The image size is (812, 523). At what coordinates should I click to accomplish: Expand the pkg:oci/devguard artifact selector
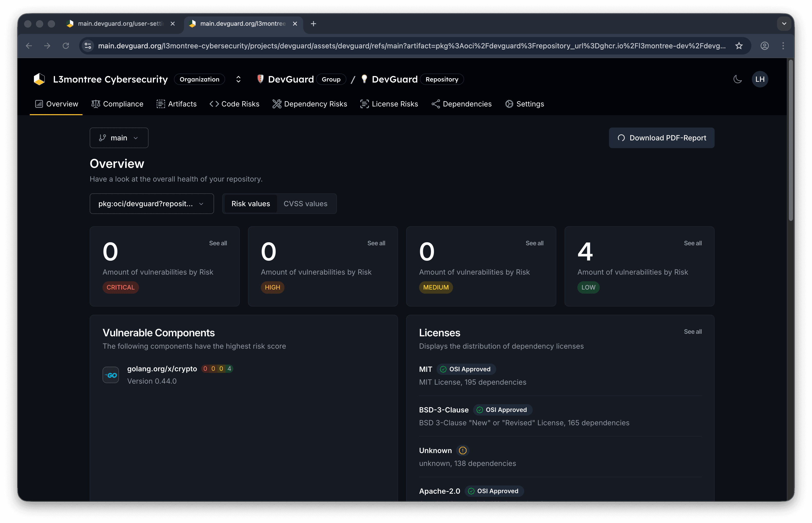point(151,204)
